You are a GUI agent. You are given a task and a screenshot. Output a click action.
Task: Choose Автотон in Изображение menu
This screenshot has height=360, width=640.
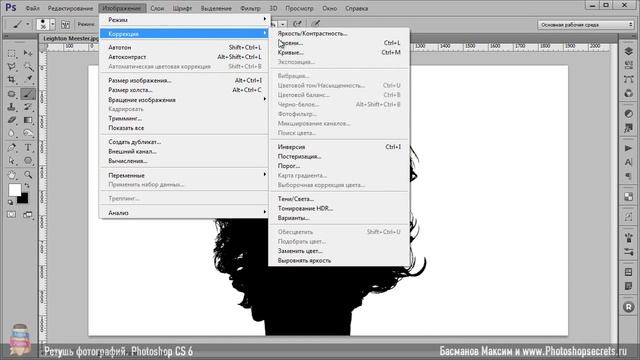[184, 47]
